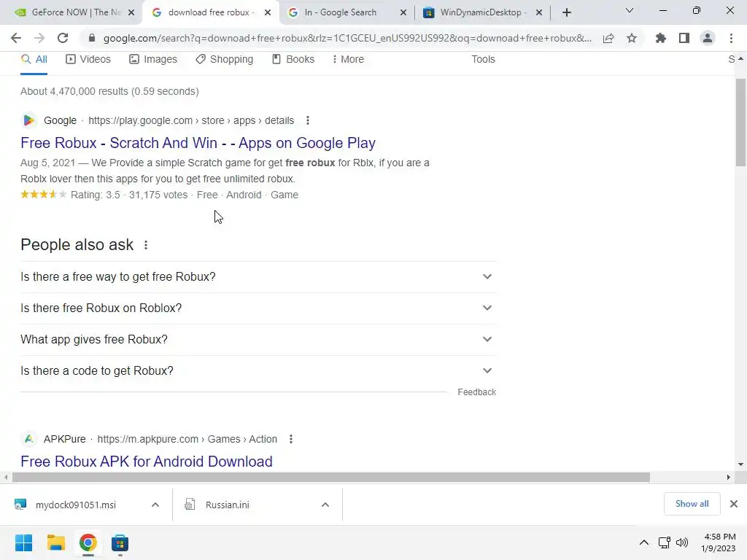Select the Shopping search filter
The image size is (747, 560).
click(225, 59)
